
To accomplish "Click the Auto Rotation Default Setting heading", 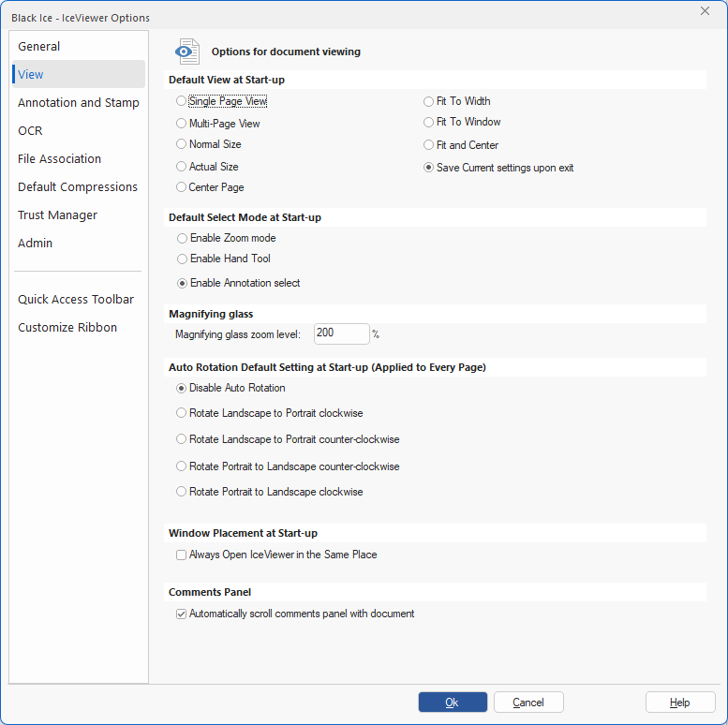I will pos(327,367).
